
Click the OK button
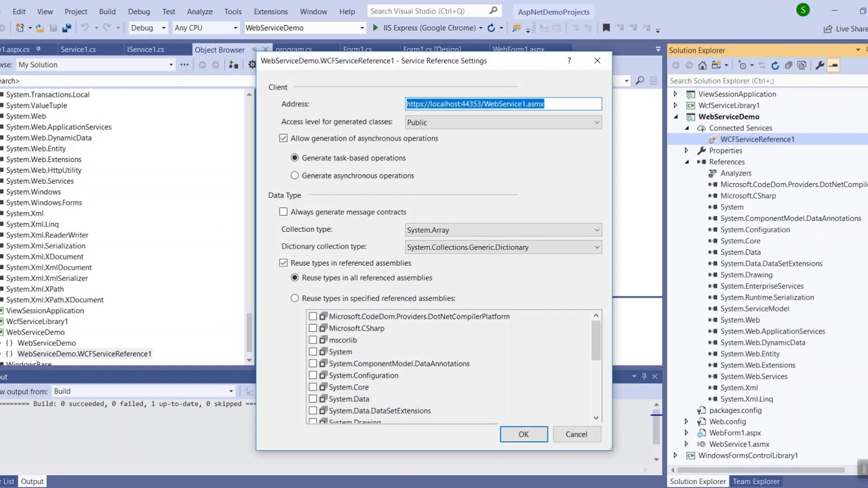pyautogui.click(x=524, y=434)
